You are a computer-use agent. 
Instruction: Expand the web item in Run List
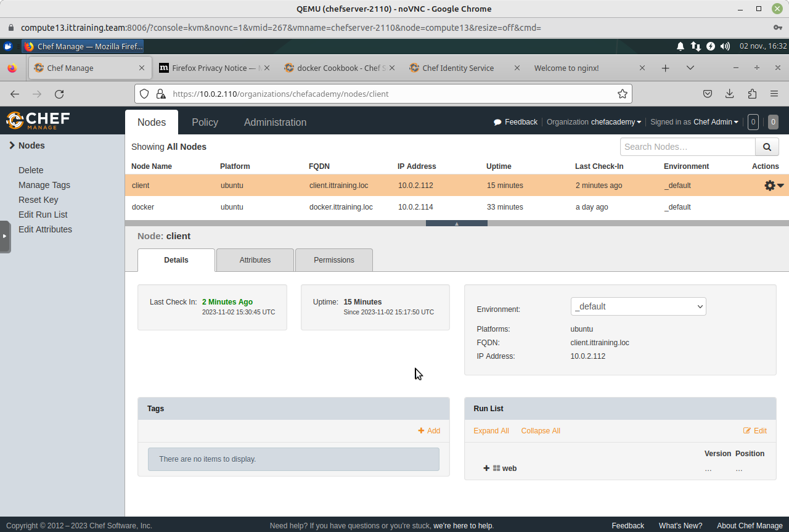pos(486,469)
